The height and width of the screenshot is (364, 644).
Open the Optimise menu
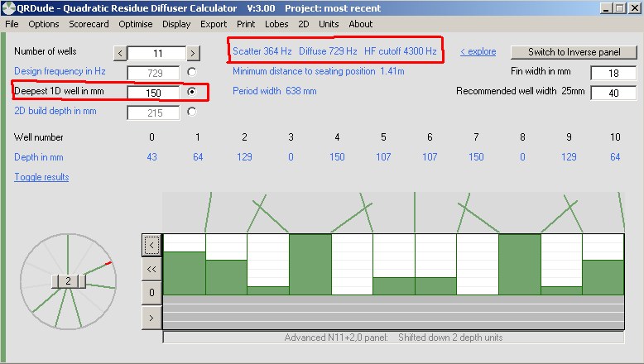136,24
